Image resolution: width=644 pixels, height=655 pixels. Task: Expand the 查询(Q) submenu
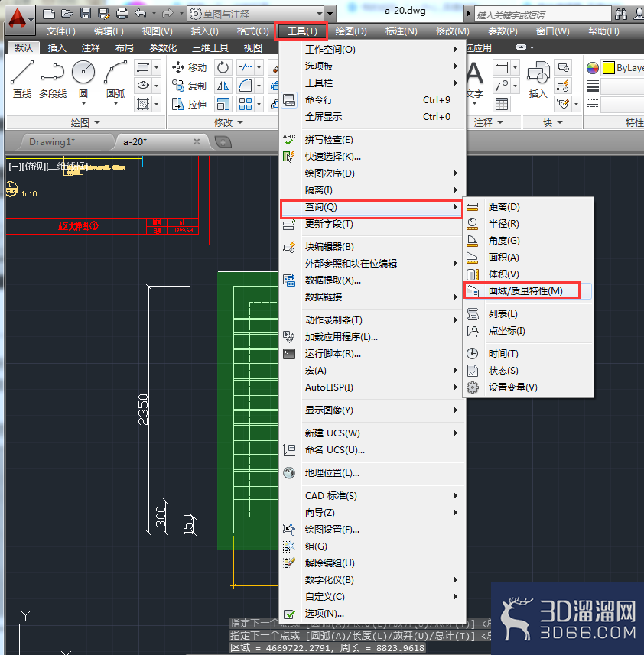(x=372, y=207)
